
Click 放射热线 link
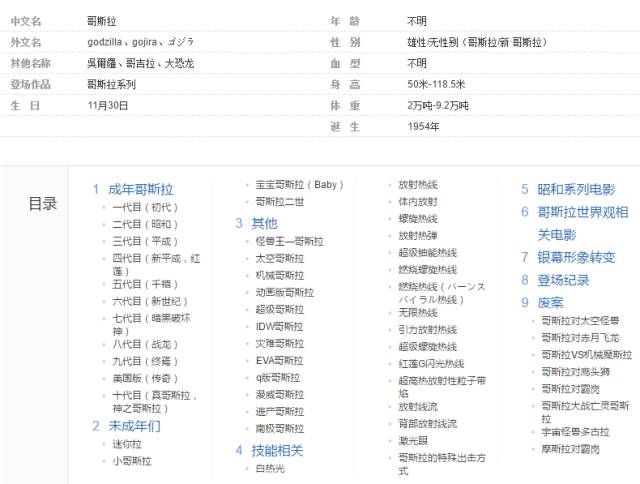click(418, 185)
